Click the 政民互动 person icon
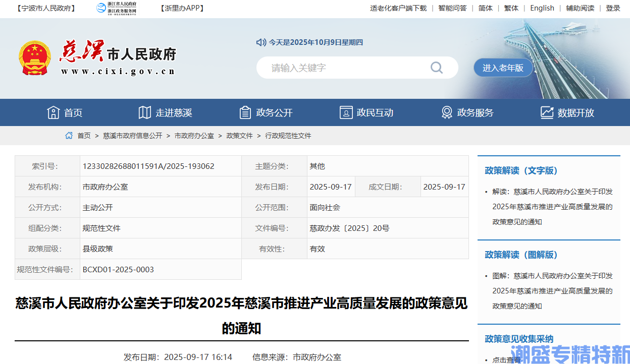 [x=346, y=112]
